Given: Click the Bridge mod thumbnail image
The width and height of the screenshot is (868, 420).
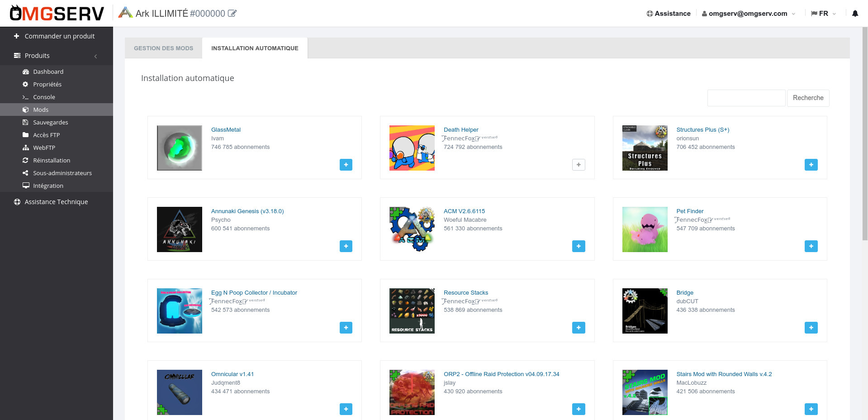Looking at the screenshot, I should (x=645, y=311).
